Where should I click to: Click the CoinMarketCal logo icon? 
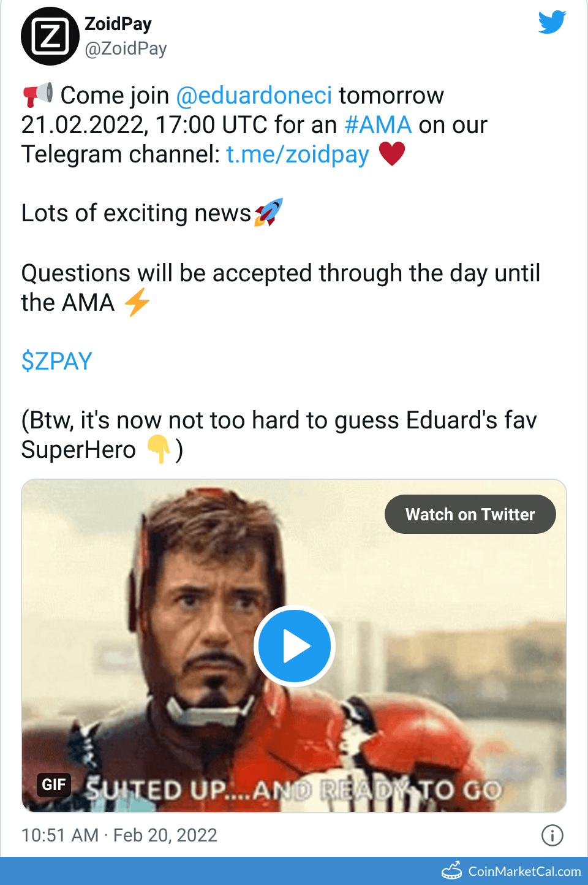452,871
